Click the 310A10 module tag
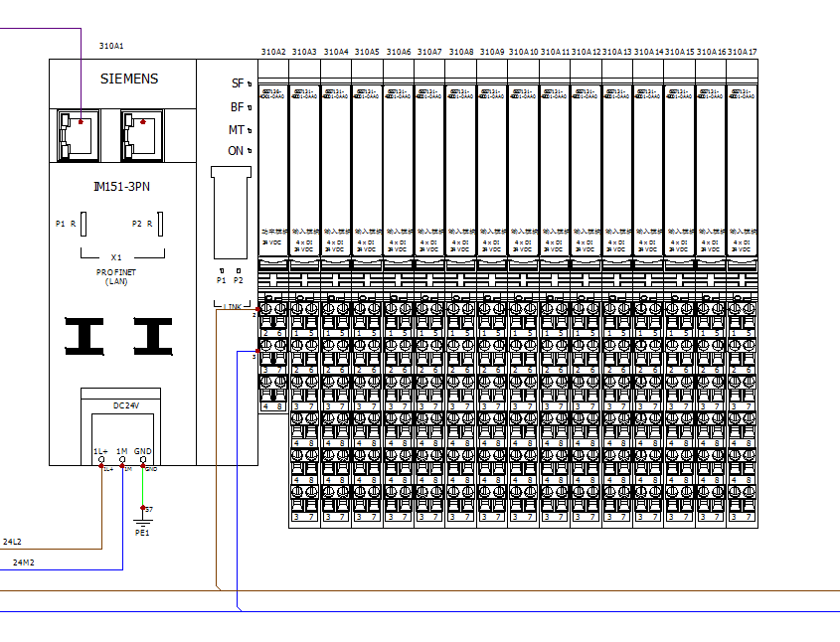 (524, 52)
